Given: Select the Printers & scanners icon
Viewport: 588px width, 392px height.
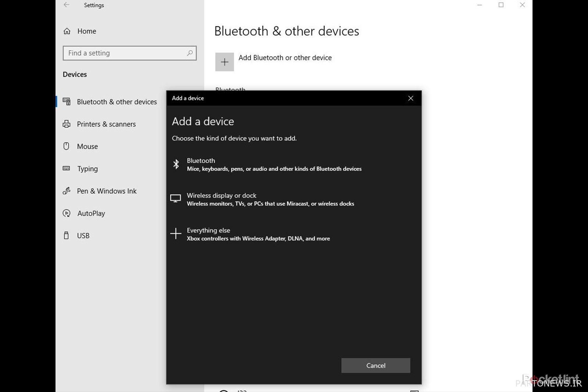Looking at the screenshot, I should pos(67,124).
